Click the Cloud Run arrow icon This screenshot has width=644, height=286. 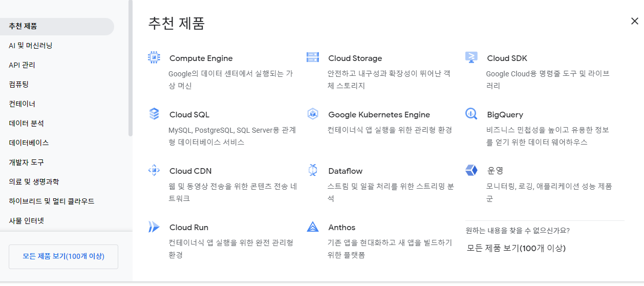[x=154, y=227]
